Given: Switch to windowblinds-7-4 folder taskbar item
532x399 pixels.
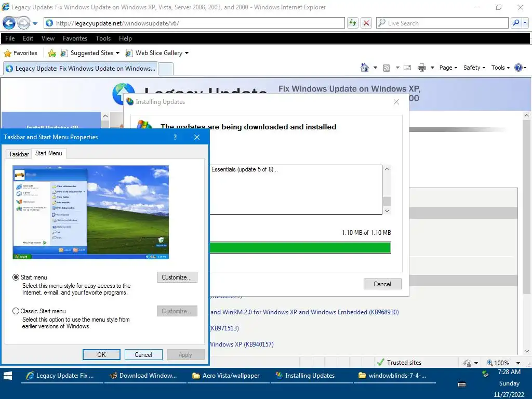Looking at the screenshot, I should pyautogui.click(x=395, y=376).
